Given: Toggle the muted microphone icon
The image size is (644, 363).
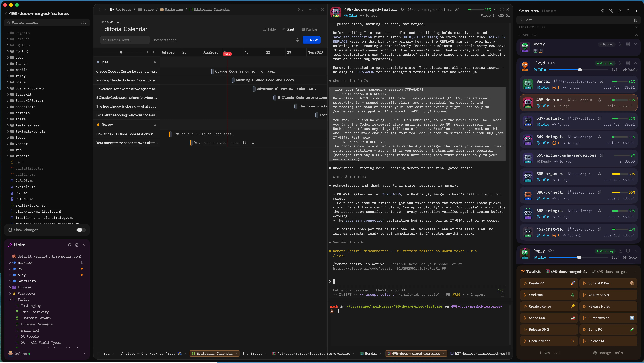Looking at the screenshot, I should [611, 11].
